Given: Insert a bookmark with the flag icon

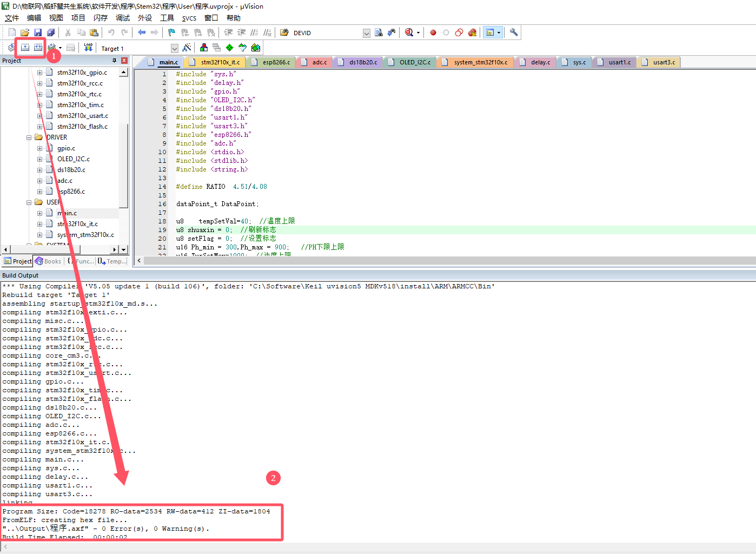Looking at the screenshot, I should coord(172,32).
